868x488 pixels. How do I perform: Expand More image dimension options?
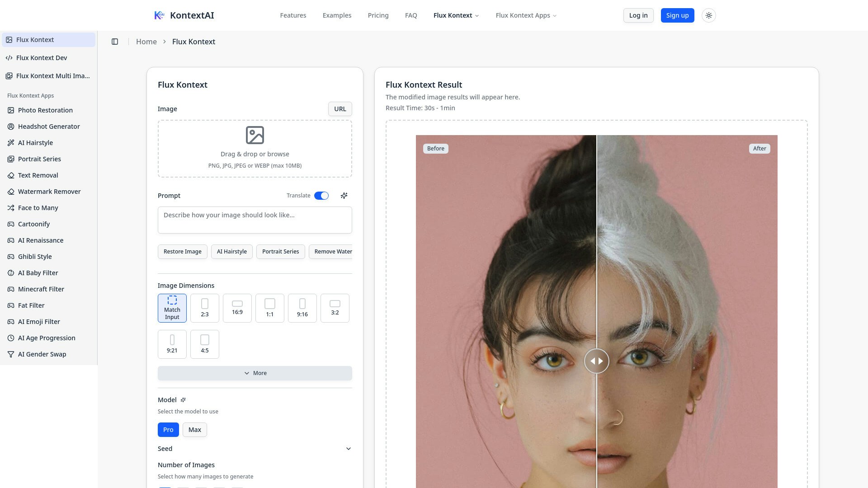coord(255,373)
